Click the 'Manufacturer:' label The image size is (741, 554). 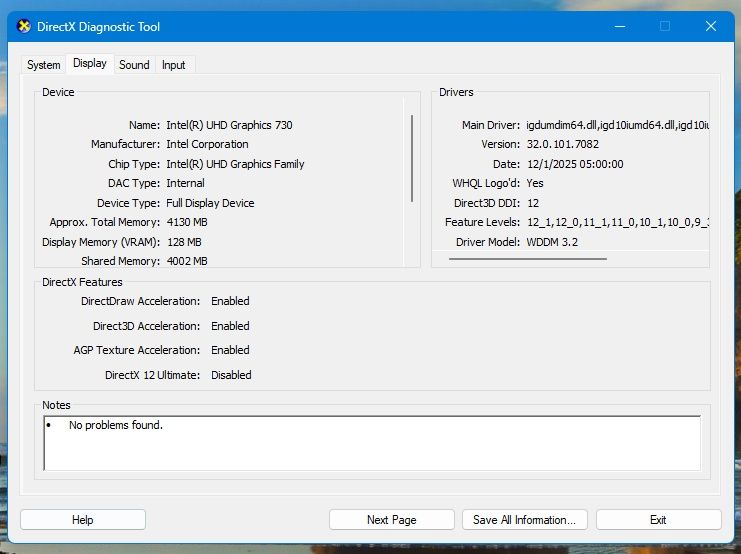(125, 144)
